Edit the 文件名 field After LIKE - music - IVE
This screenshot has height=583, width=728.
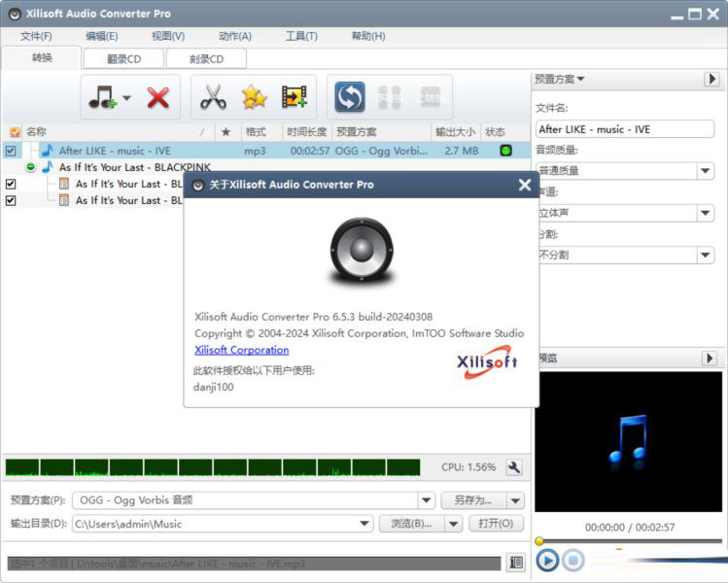coord(624,129)
